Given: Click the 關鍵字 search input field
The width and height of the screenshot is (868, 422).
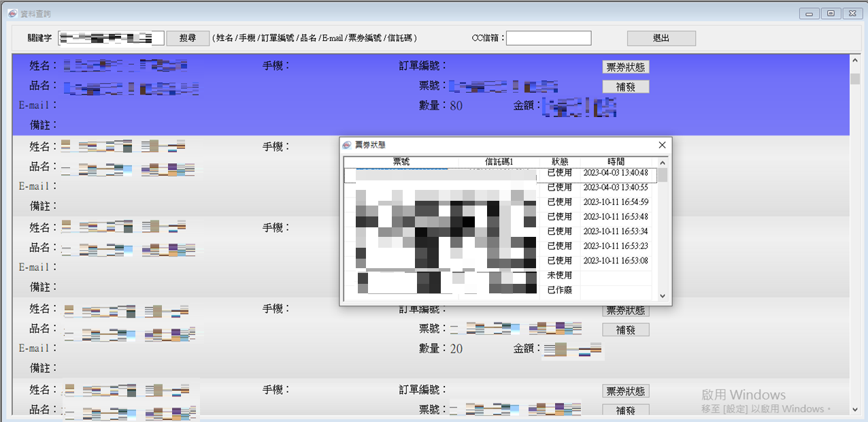Looking at the screenshot, I should (112, 38).
